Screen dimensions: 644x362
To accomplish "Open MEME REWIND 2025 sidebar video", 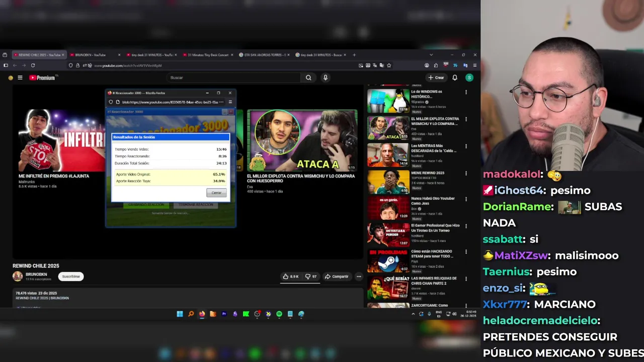I will pyautogui.click(x=388, y=183).
